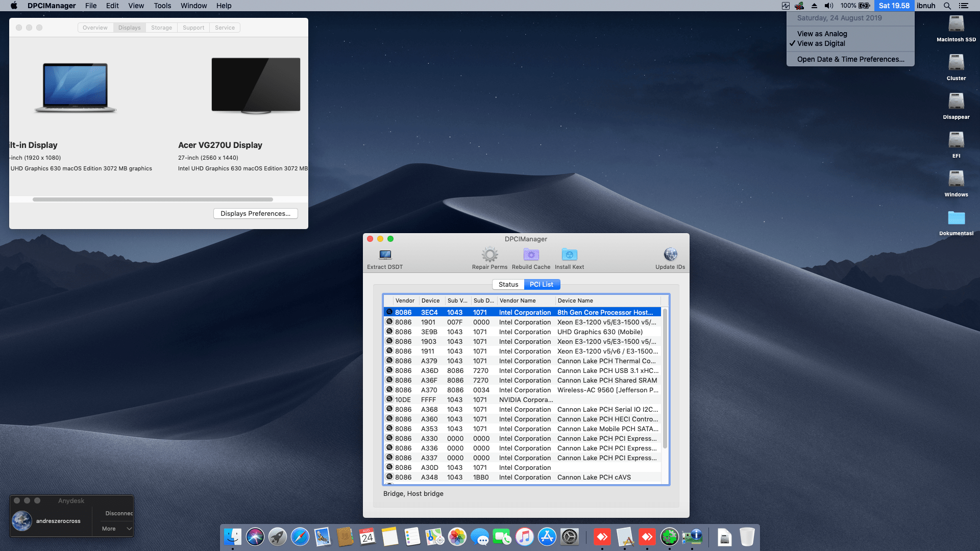This screenshot has width=980, height=551.
Task: Run Repair Perms in DPCIManager
Action: (489, 255)
